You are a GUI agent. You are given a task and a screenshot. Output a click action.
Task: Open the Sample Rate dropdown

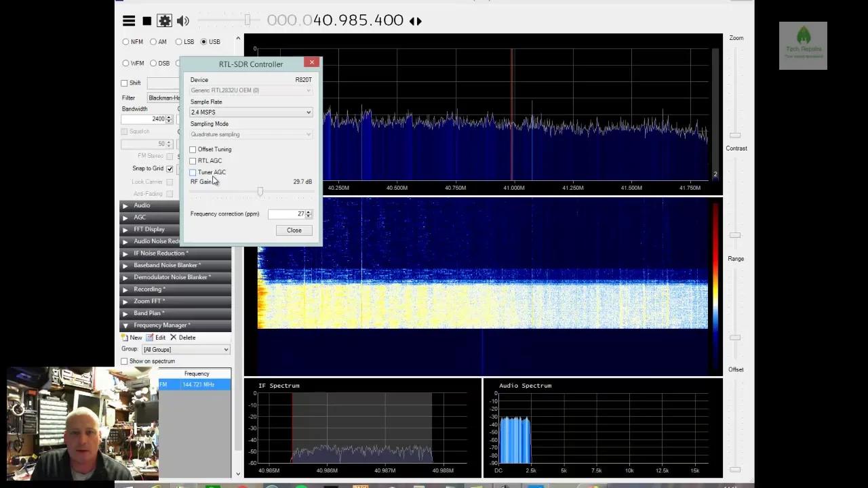coord(250,112)
